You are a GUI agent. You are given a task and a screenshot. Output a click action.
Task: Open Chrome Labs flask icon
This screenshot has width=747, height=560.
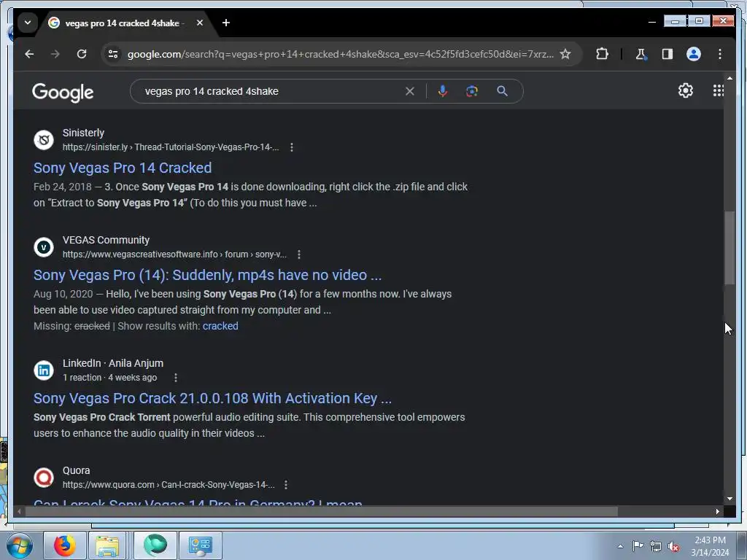tap(640, 54)
